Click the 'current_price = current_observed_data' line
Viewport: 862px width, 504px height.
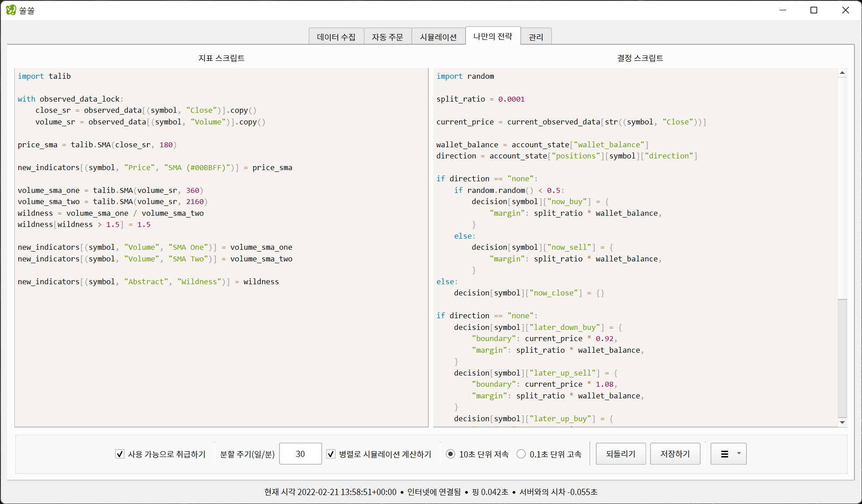tap(571, 122)
